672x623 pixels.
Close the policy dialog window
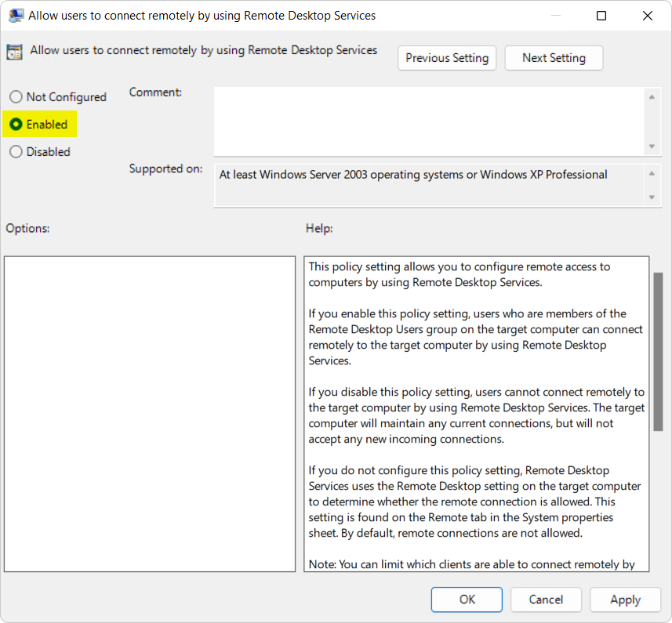648,16
